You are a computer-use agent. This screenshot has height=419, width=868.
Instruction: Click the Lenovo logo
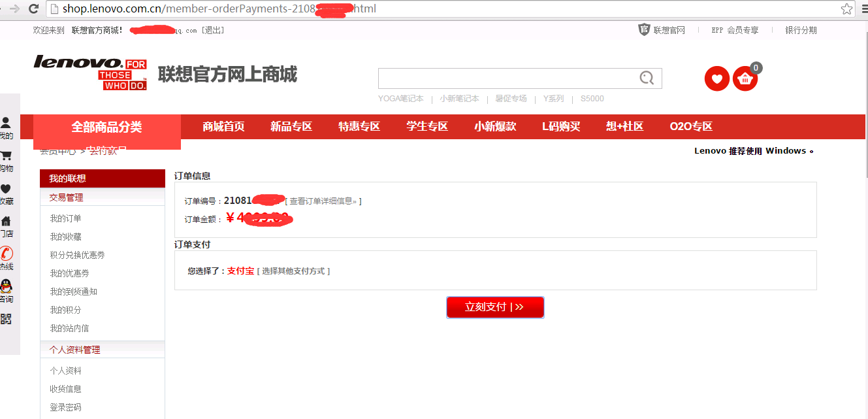pos(90,72)
